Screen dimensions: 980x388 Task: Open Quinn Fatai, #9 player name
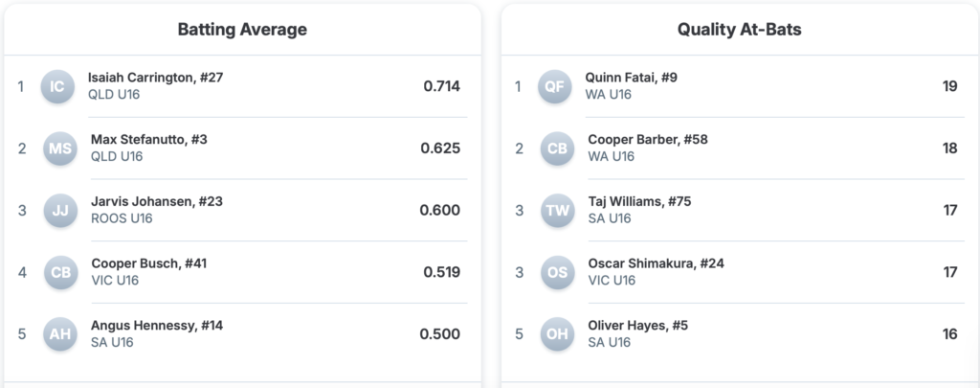pyautogui.click(x=631, y=78)
